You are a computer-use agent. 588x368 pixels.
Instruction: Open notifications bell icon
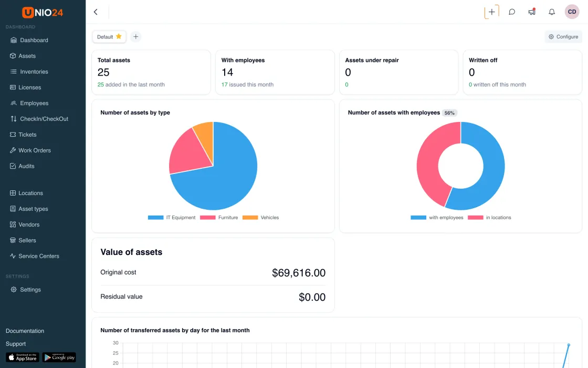[x=552, y=12]
